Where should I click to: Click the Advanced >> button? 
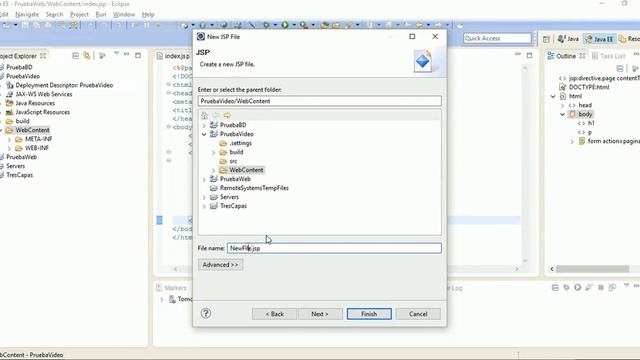220,264
